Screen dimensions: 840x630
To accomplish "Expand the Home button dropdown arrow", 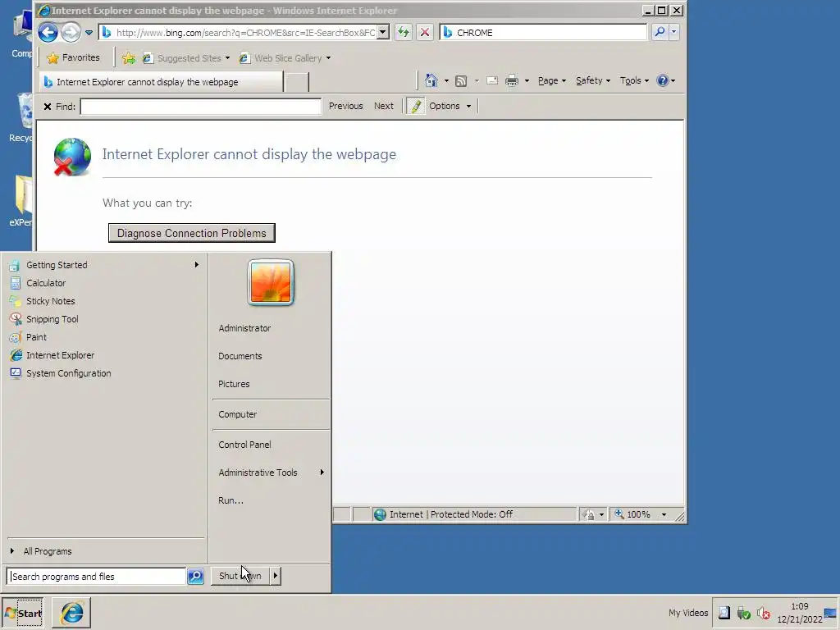I will 446,81.
